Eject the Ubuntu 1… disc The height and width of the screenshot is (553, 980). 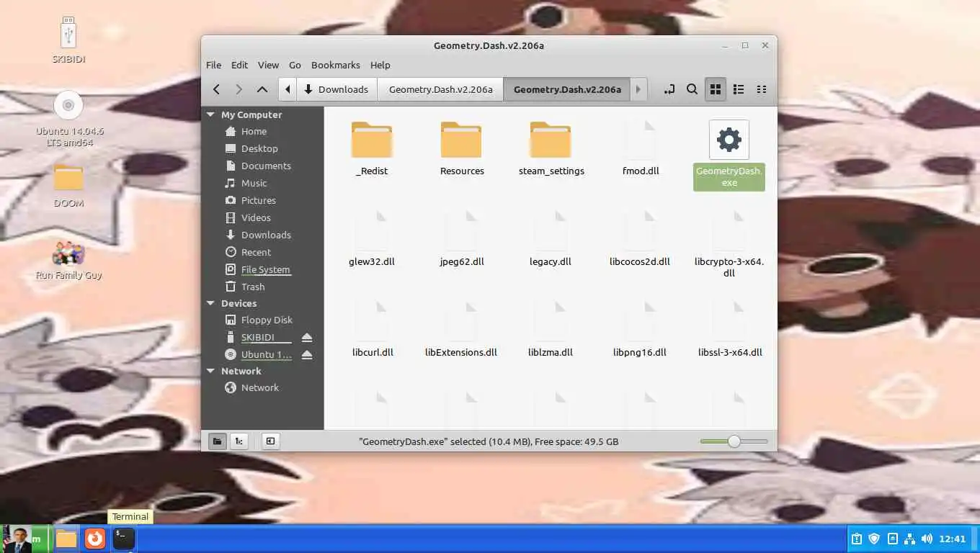click(307, 354)
